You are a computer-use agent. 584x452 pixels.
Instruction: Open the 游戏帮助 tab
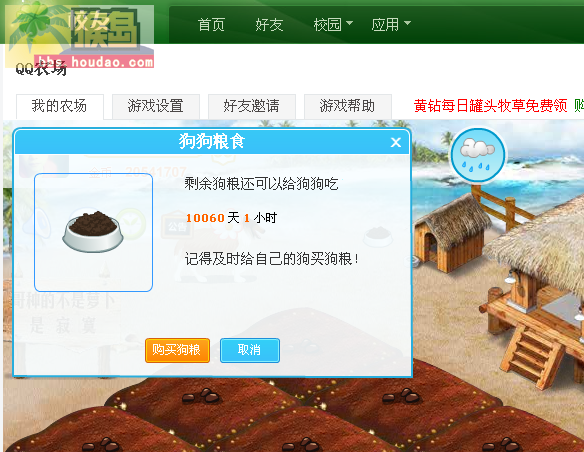tap(348, 106)
